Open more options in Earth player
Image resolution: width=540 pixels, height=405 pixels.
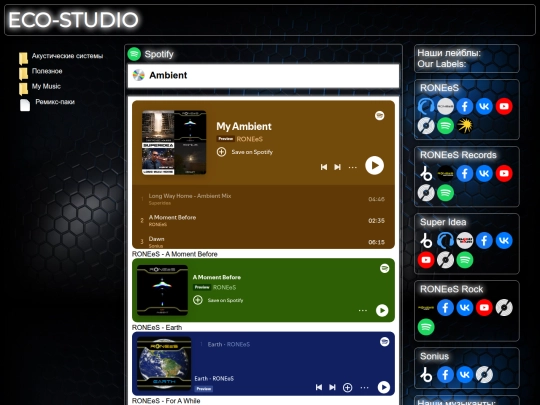point(364,387)
